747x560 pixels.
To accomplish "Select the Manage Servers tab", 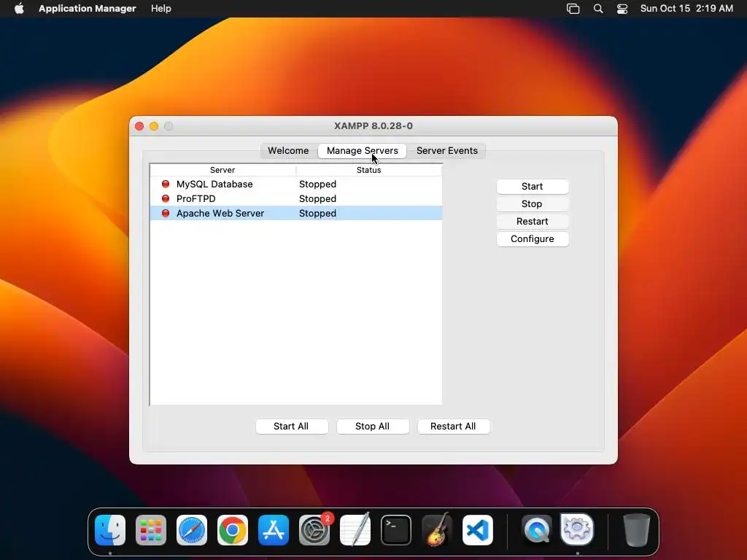I will click(362, 150).
